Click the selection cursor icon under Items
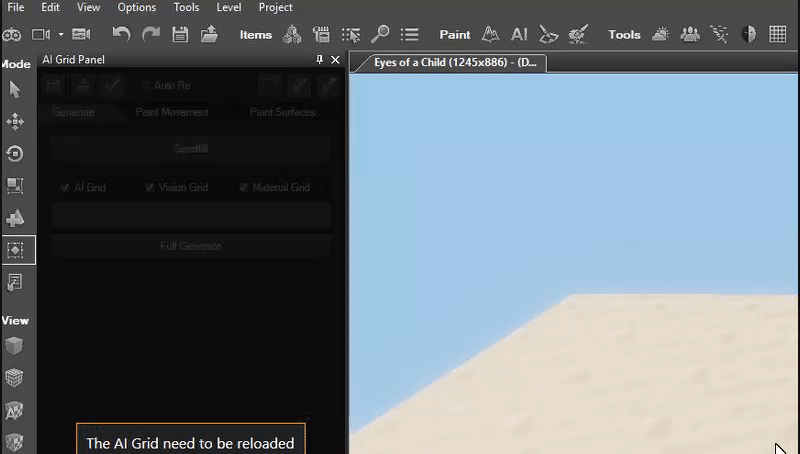 click(351, 35)
